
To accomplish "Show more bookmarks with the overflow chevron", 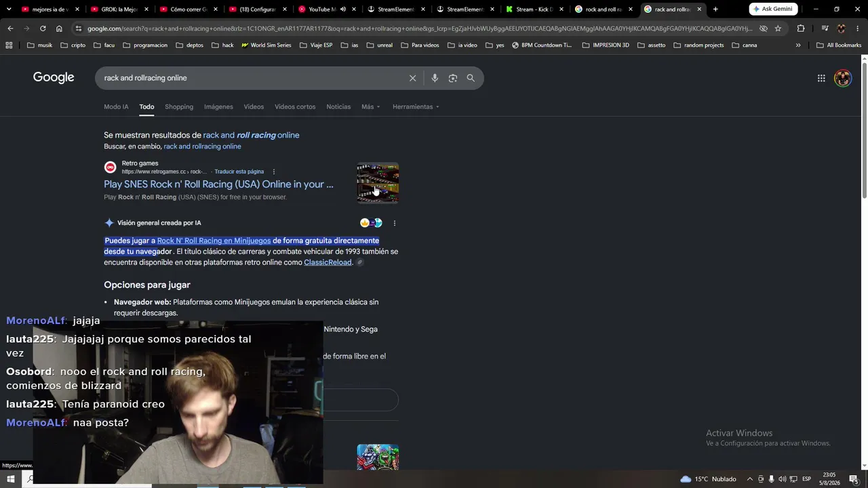I will 798,45.
